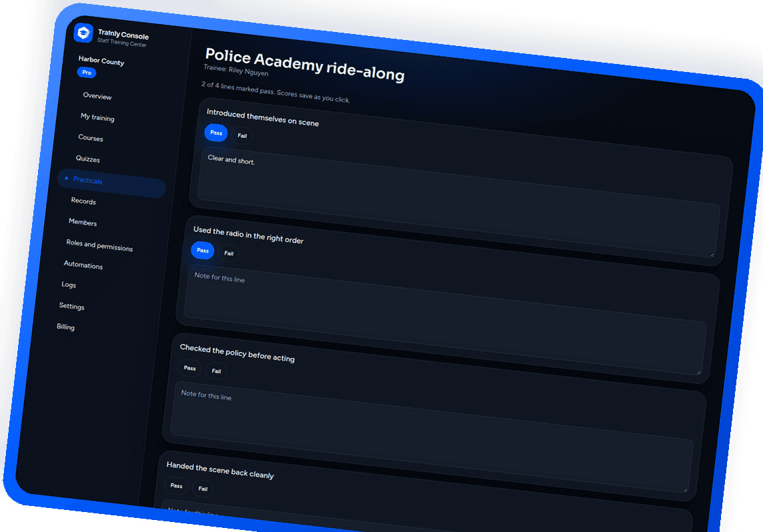Click the "Introduced themselves on scene" line title
The height and width of the screenshot is (532, 763).
tap(263, 118)
